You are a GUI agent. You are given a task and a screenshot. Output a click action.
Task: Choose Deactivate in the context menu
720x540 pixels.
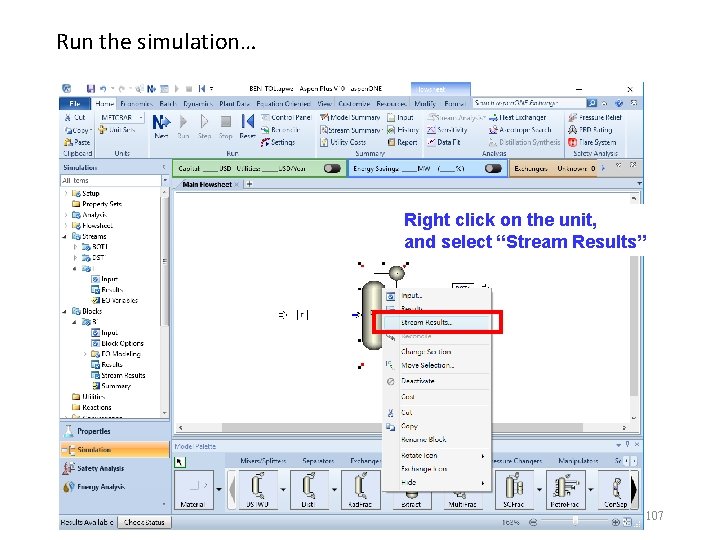pos(437,381)
